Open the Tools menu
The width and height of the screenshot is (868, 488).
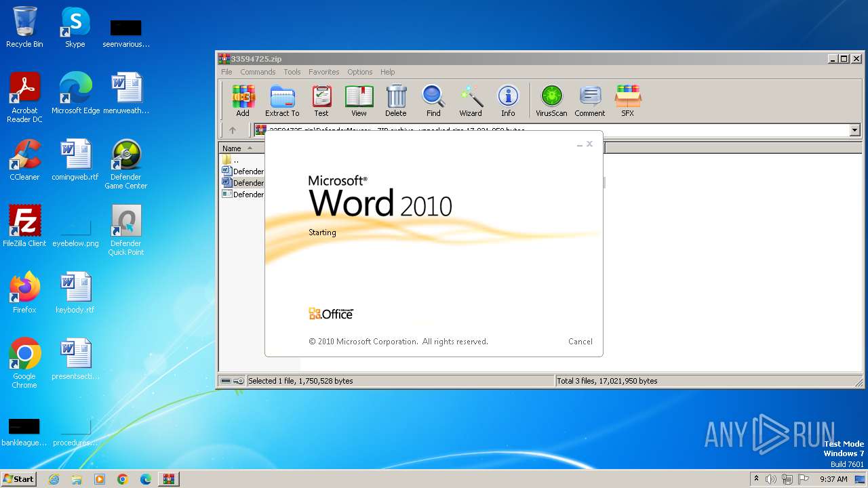(292, 72)
